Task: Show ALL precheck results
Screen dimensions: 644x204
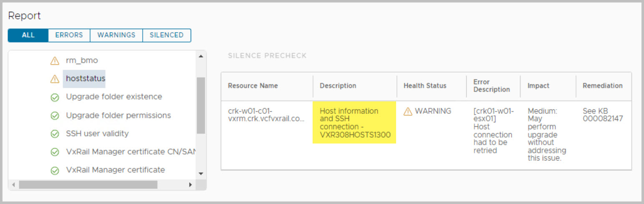Action: pyautogui.click(x=28, y=35)
